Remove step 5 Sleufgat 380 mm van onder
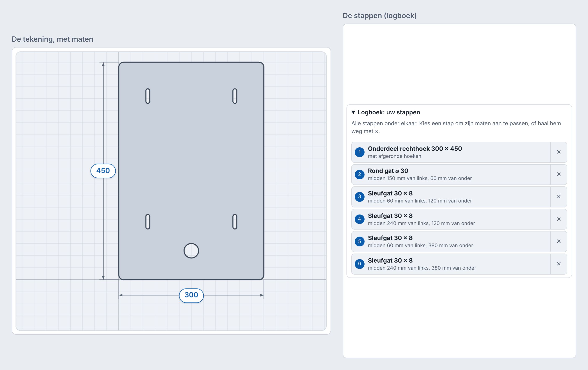This screenshot has width=588, height=370. (559, 242)
